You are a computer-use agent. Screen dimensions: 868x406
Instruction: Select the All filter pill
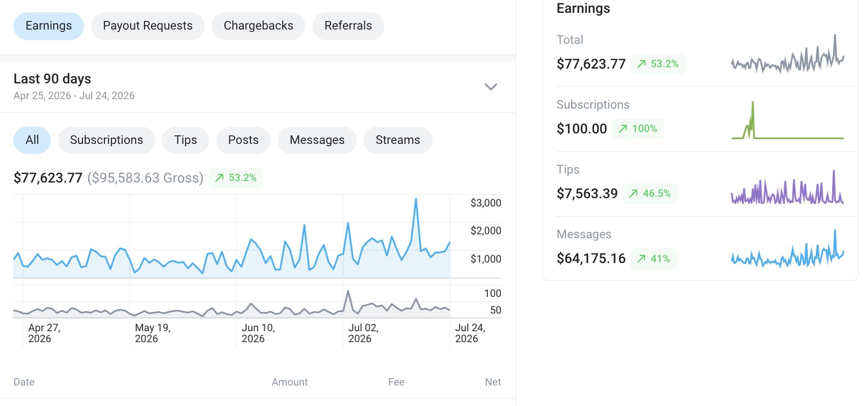tap(32, 140)
